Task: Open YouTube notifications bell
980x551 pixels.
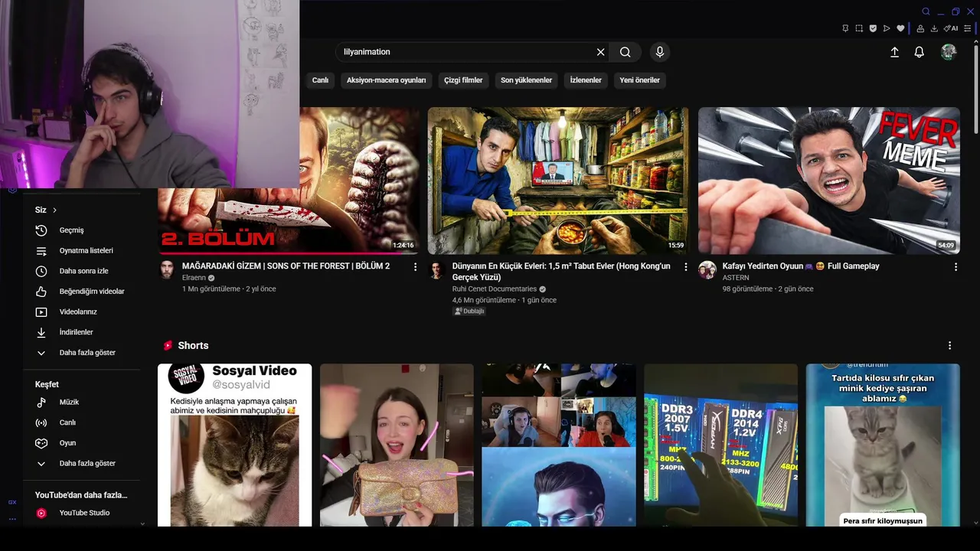Action: click(x=920, y=52)
